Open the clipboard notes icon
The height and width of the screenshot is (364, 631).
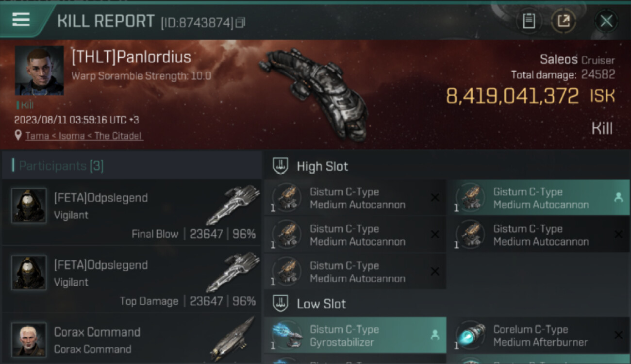click(x=529, y=21)
